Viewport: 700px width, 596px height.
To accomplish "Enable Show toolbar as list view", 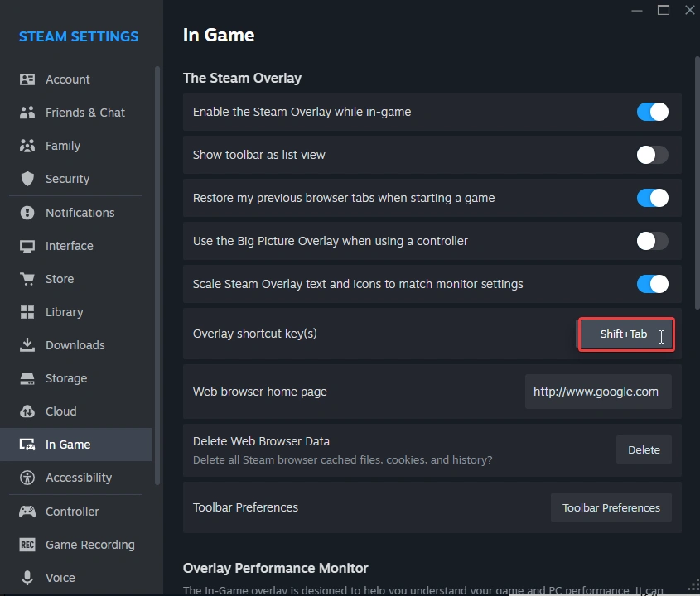I will 652,155.
